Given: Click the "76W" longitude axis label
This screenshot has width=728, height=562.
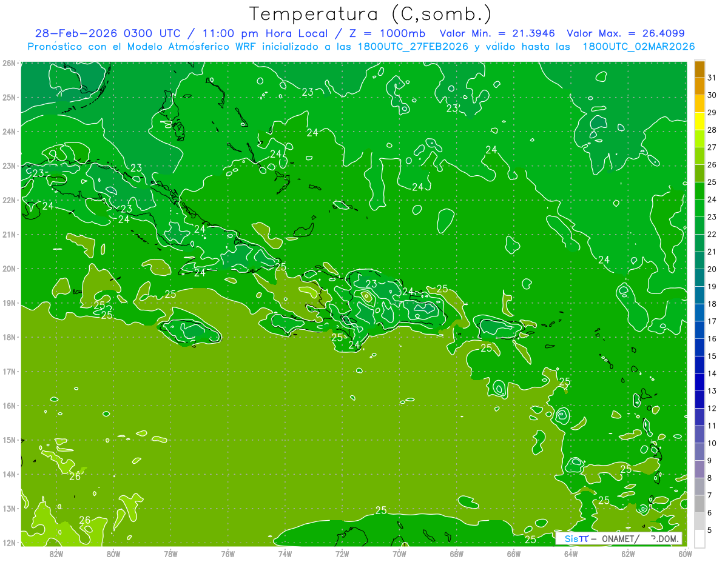Looking at the screenshot, I should tap(227, 554).
